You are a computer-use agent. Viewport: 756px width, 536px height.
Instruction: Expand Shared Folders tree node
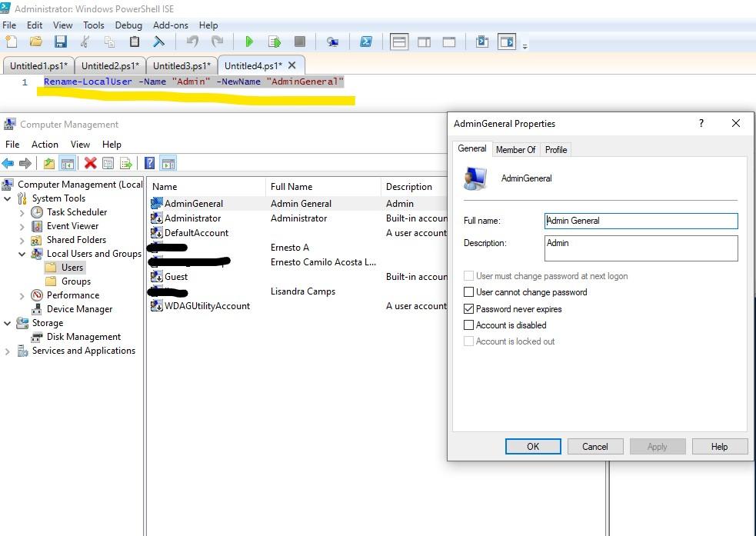pos(22,241)
